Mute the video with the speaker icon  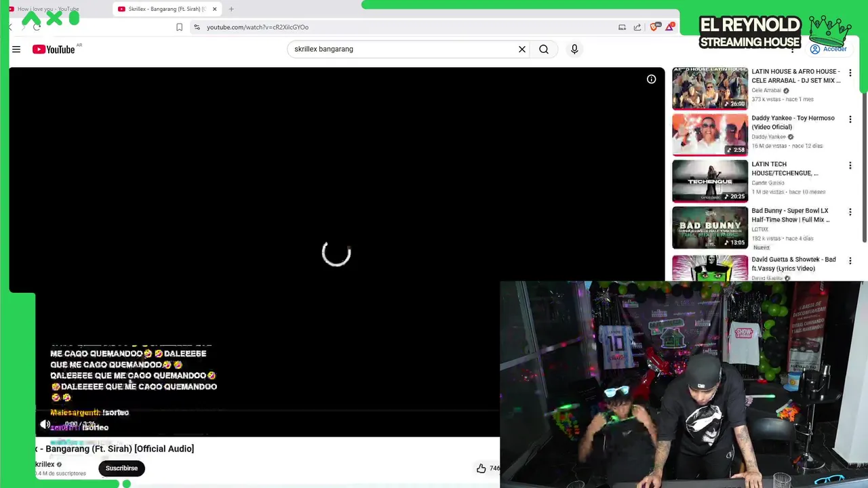(x=45, y=424)
